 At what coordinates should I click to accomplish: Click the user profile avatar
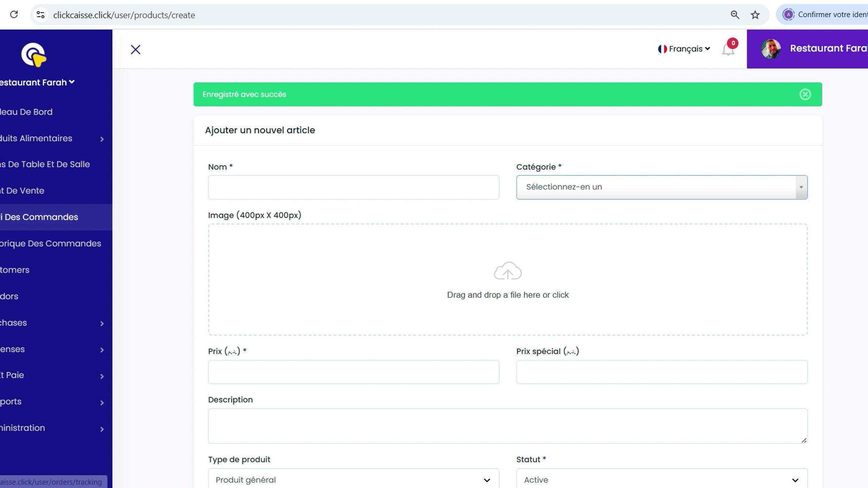[x=771, y=49]
